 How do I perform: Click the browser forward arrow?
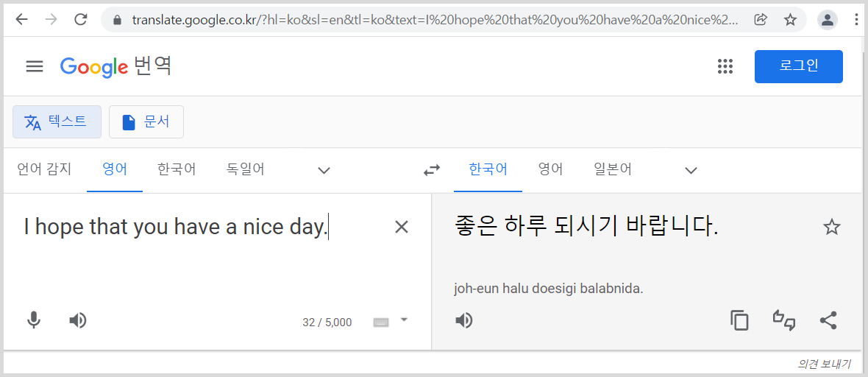click(x=51, y=20)
